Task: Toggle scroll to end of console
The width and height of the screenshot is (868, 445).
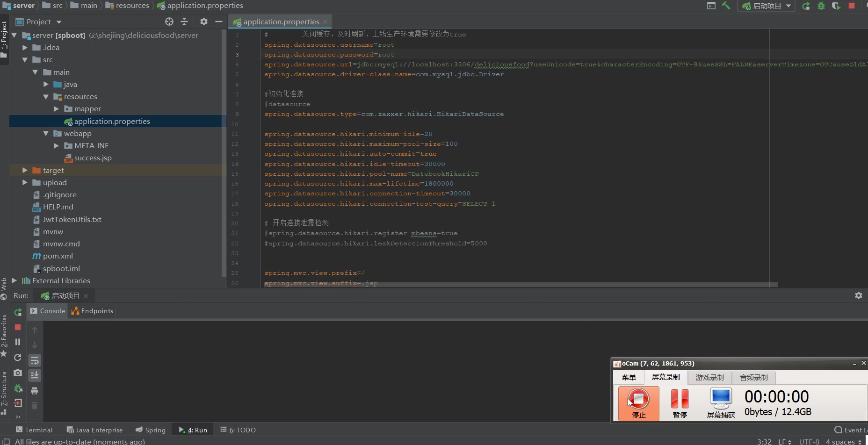Action: [x=35, y=375]
